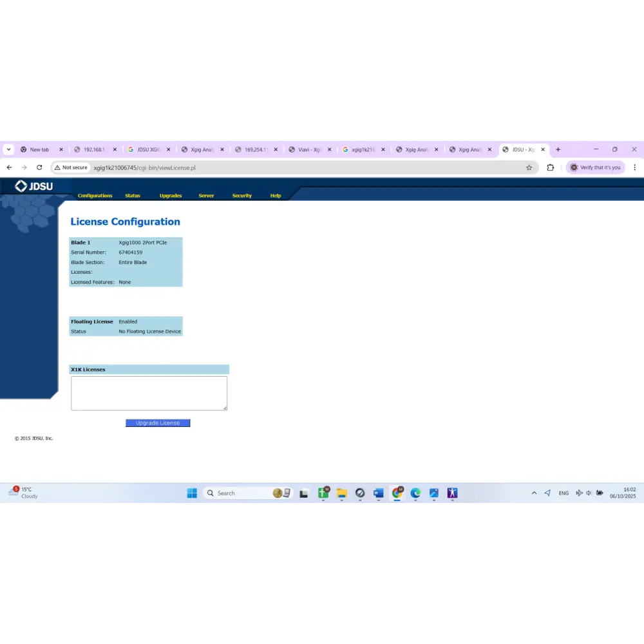Click the License Configuration heading

126,222
